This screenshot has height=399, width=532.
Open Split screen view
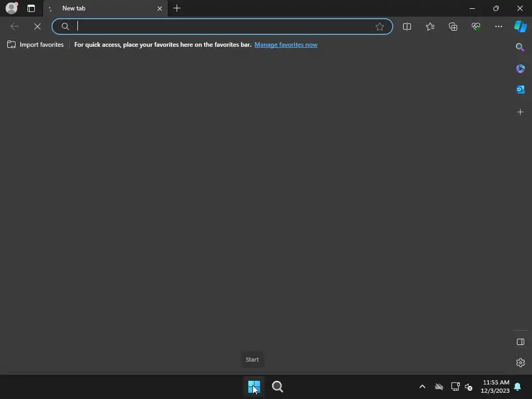tap(407, 26)
